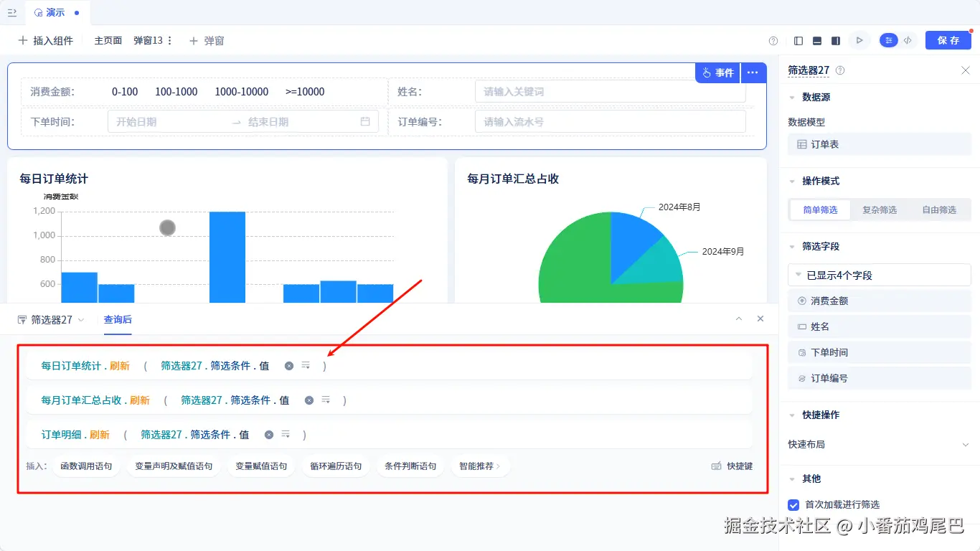980x551 pixels.
Task: Toggle the right sidebar layout icon
Action: point(836,41)
